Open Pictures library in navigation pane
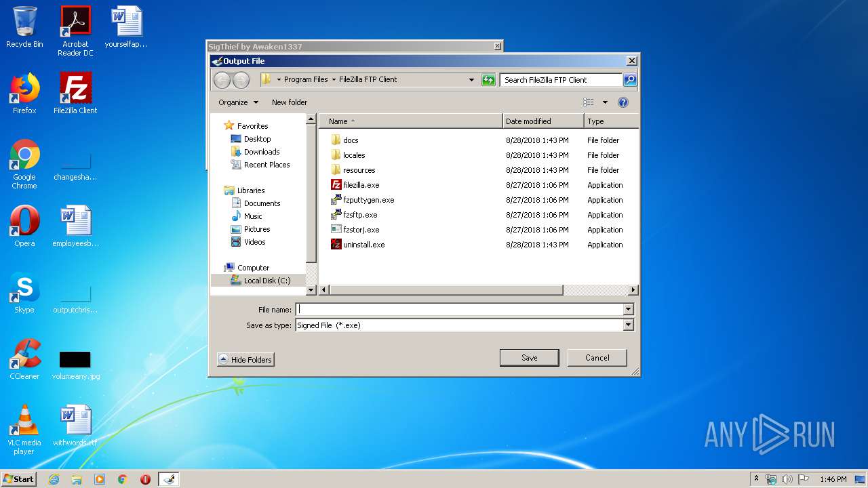Viewport: 868px width, 488px height. (257, 229)
